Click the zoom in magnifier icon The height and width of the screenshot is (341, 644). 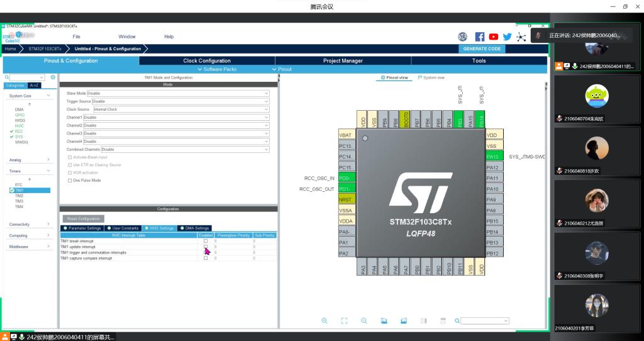click(x=325, y=321)
